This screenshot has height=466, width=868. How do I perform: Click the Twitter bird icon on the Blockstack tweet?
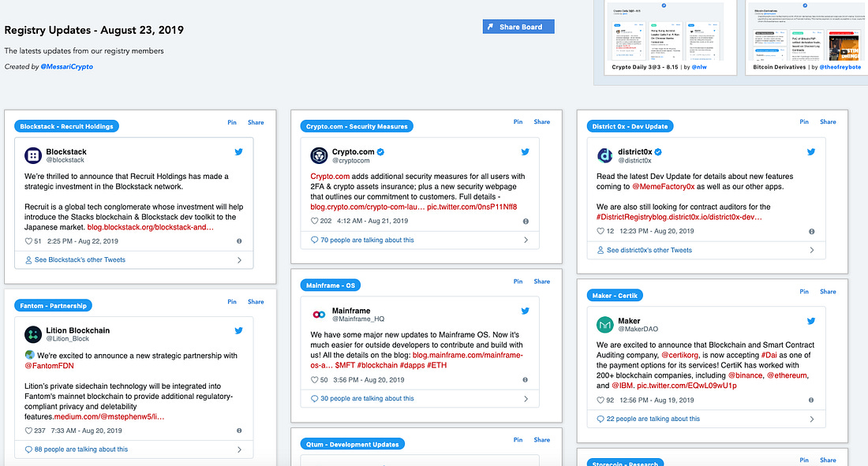pyautogui.click(x=238, y=151)
